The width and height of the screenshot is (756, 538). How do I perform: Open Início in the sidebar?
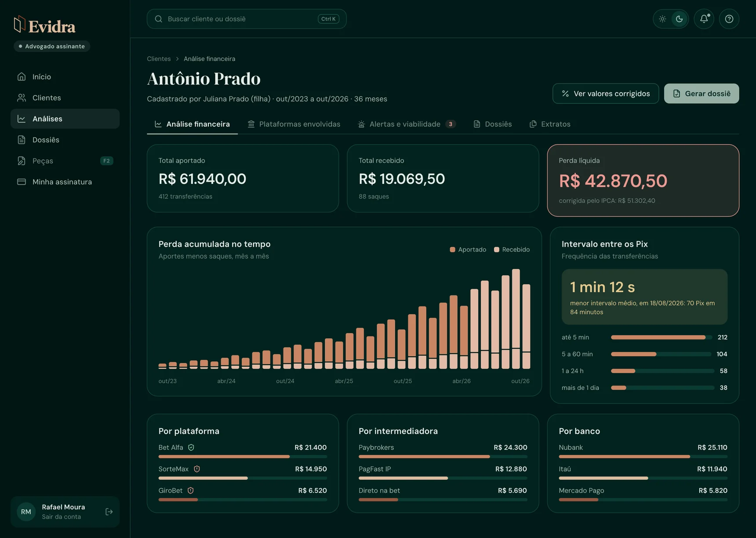tap(65, 77)
